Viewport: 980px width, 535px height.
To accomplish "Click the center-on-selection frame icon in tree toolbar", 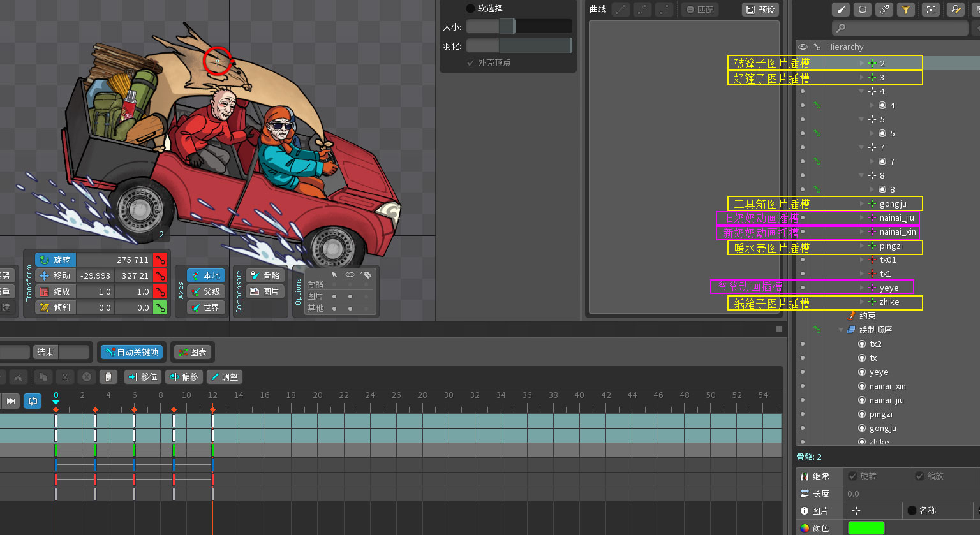I will pos(932,10).
